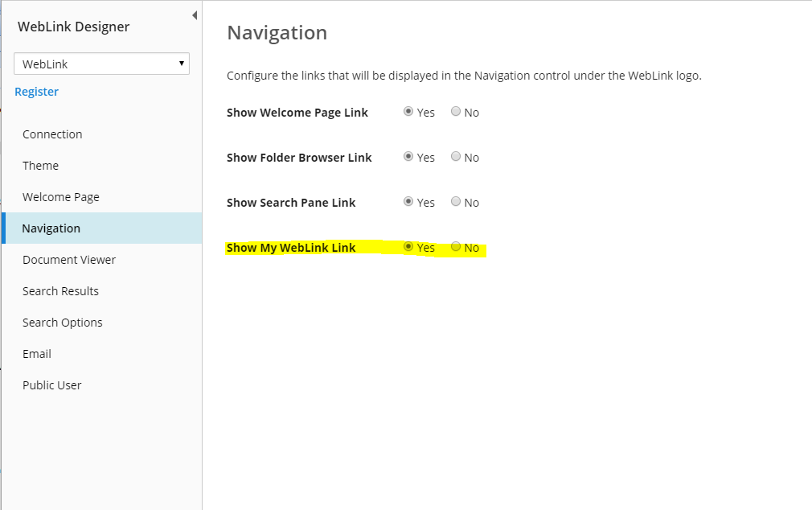Collapse the WebLink Designer sidebar arrow
This screenshot has height=510, width=812.
click(195, 15)
